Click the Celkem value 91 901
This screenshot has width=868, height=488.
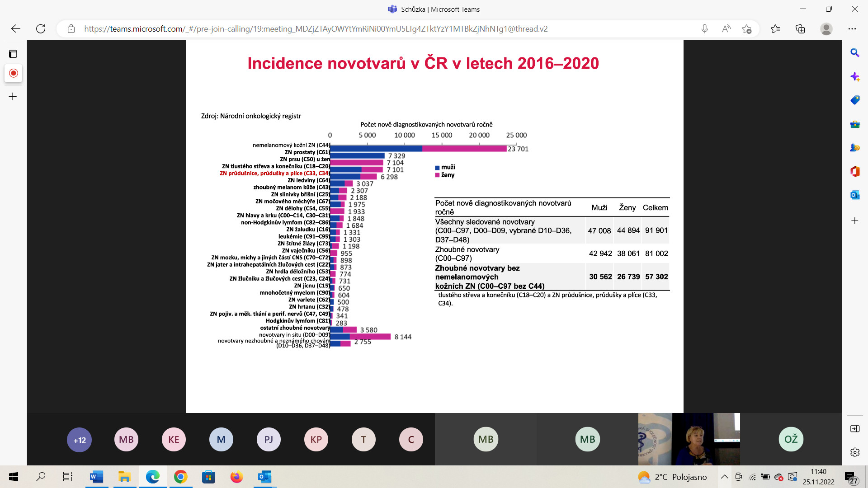tap(656, 230)
